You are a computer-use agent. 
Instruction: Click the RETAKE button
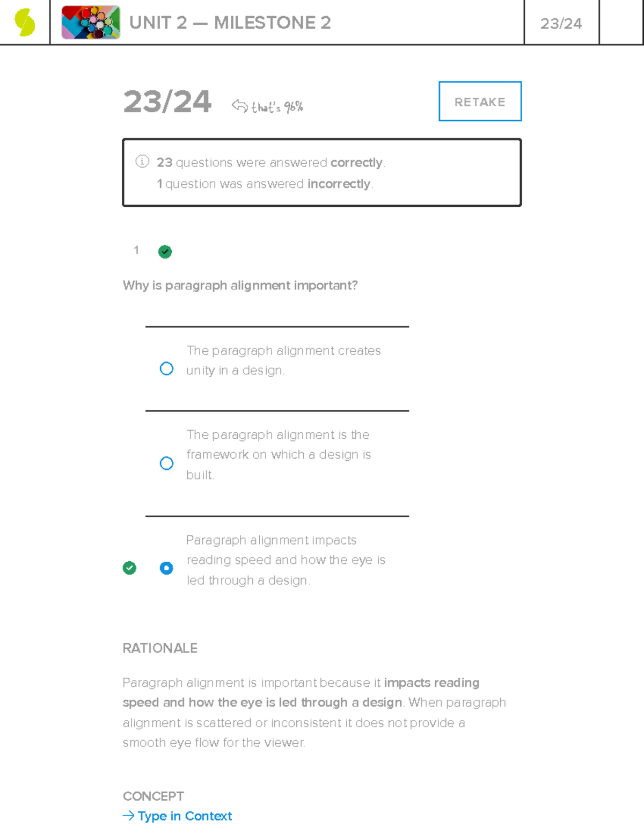pos(479,101)
